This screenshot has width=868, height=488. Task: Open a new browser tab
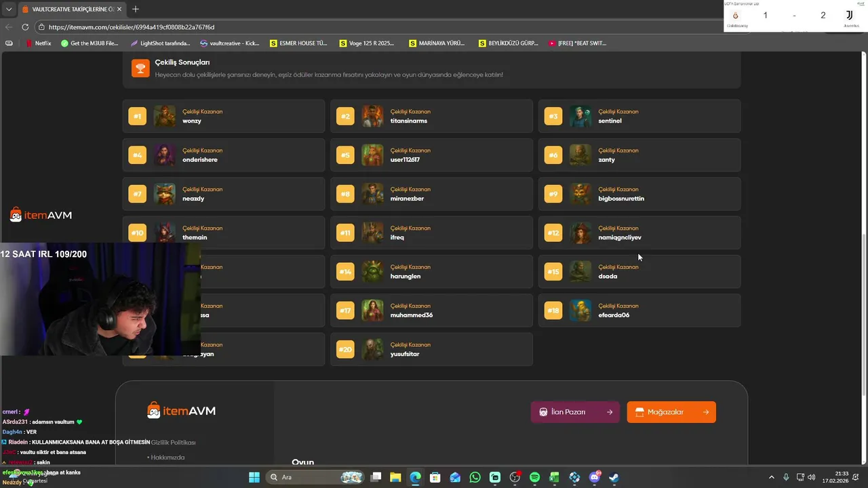point(136,9)
